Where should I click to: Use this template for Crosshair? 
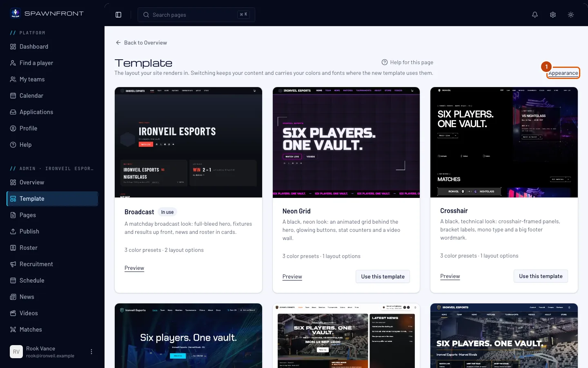[x=541, y=276]
